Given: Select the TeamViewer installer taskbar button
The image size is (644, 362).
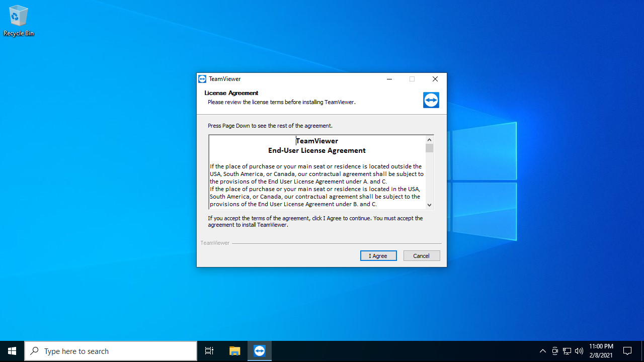Looking at the screenshot, I should click(x=260, y=351).
